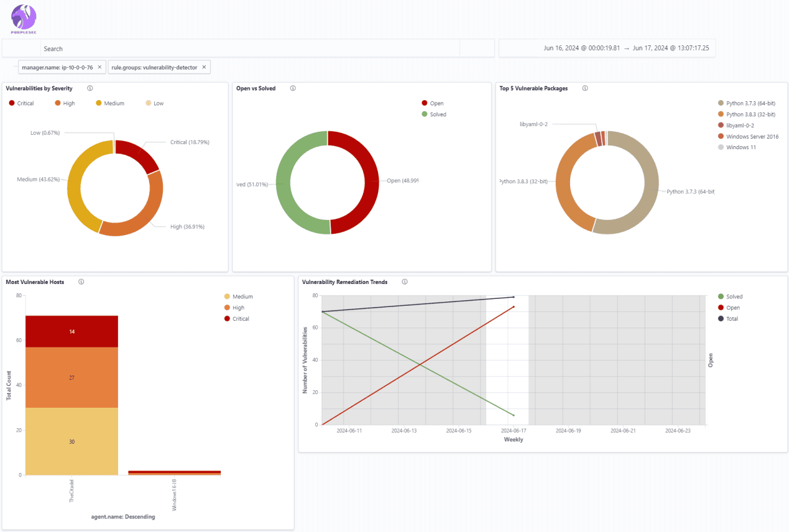Viewport: 789px width, 532px height.
Task: Click info icon next to Most Vulnerable Hosts
Action: 81,282
